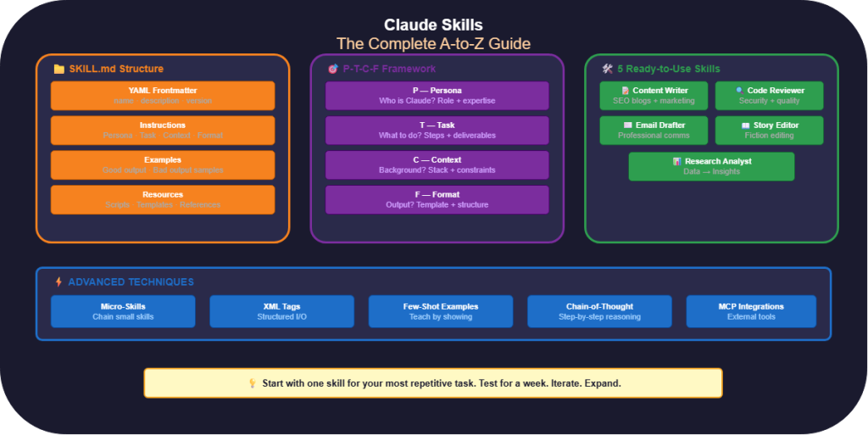The image size is (868, 435).
Task: Click the 'P-T-C-F Framework' heading
Action: (389, 70)
